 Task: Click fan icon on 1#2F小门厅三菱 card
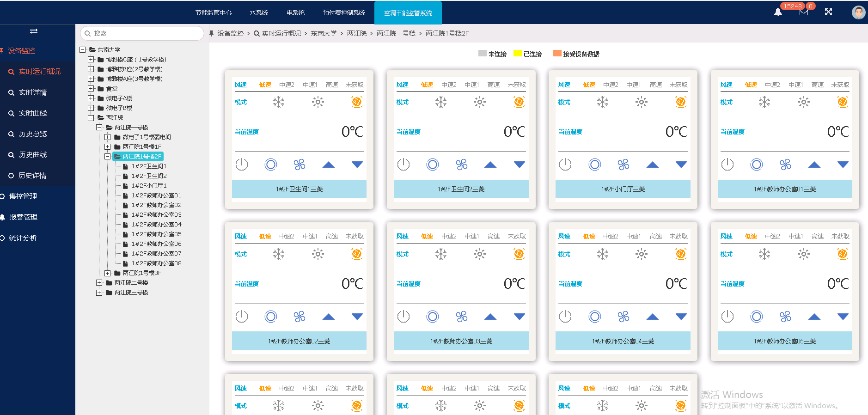[623, 165]
